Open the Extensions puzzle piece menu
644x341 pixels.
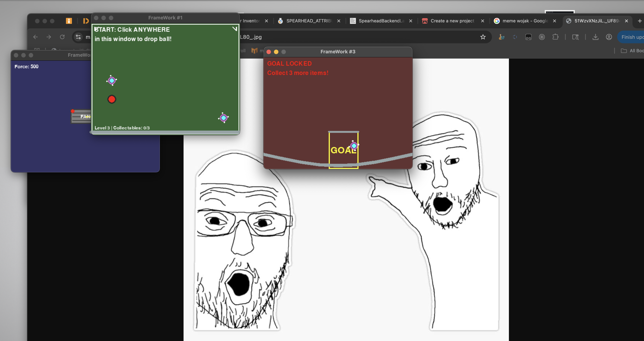point(555,37)
